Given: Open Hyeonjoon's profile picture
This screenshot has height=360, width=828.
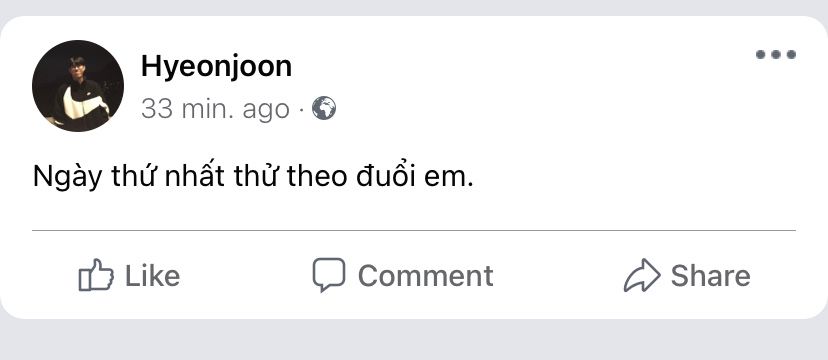Looking at the screenshot, I should tap(78, 86).
